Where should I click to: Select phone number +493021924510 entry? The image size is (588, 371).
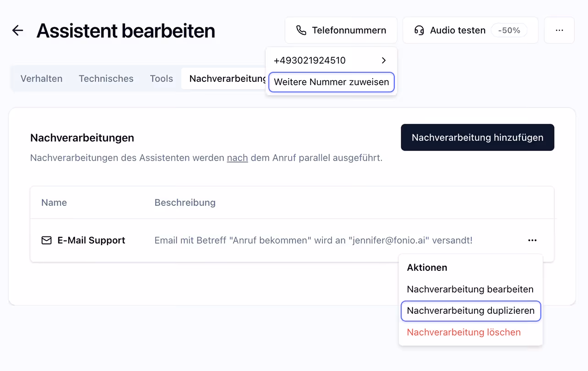pos(331,60)
